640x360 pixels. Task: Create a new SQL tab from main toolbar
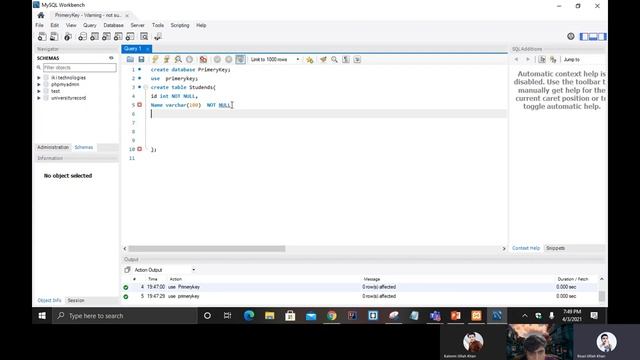point(42,37)
